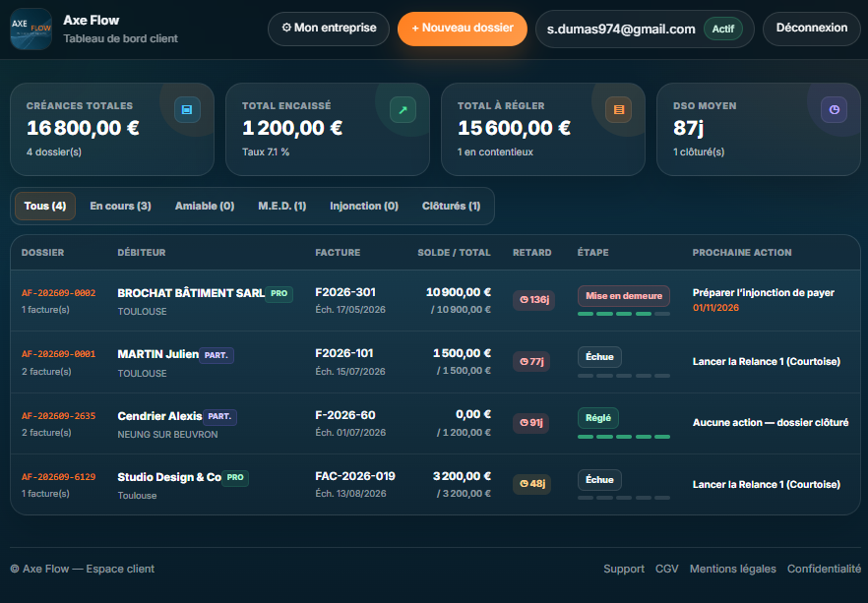This screenshot has height=603, width=868.
Task: Open dossier AF-202609-0002
Action: click(59, 293)
